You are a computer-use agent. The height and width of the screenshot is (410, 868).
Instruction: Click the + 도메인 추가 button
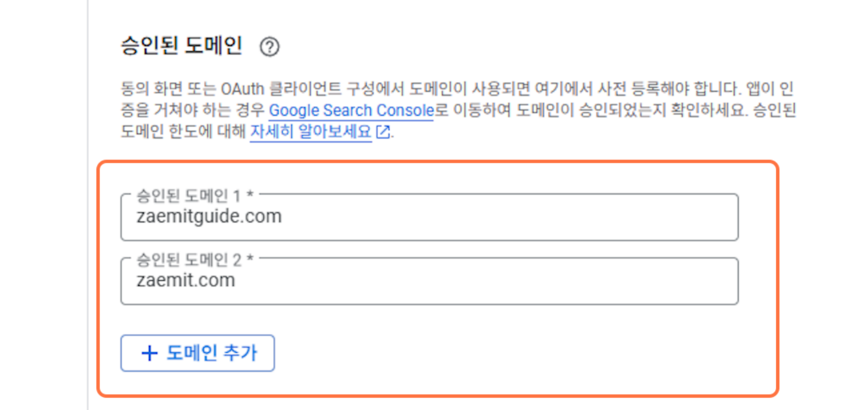(197, 353)
